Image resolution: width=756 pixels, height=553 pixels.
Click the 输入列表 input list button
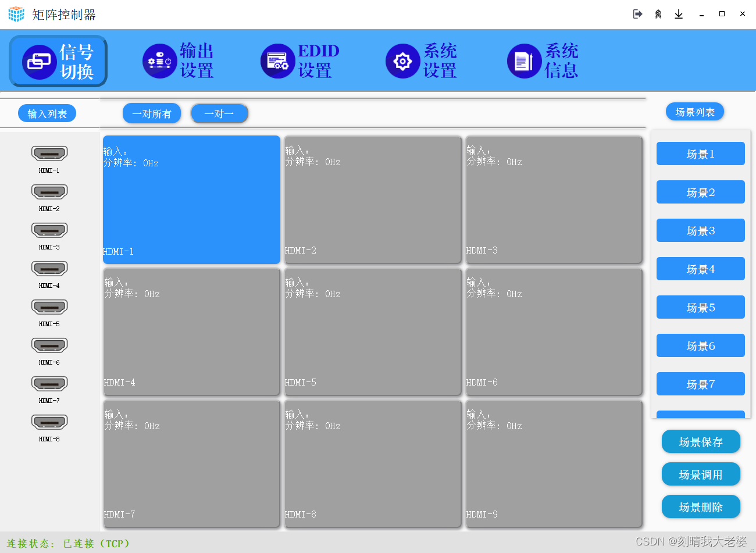click(x=47, y=113)
